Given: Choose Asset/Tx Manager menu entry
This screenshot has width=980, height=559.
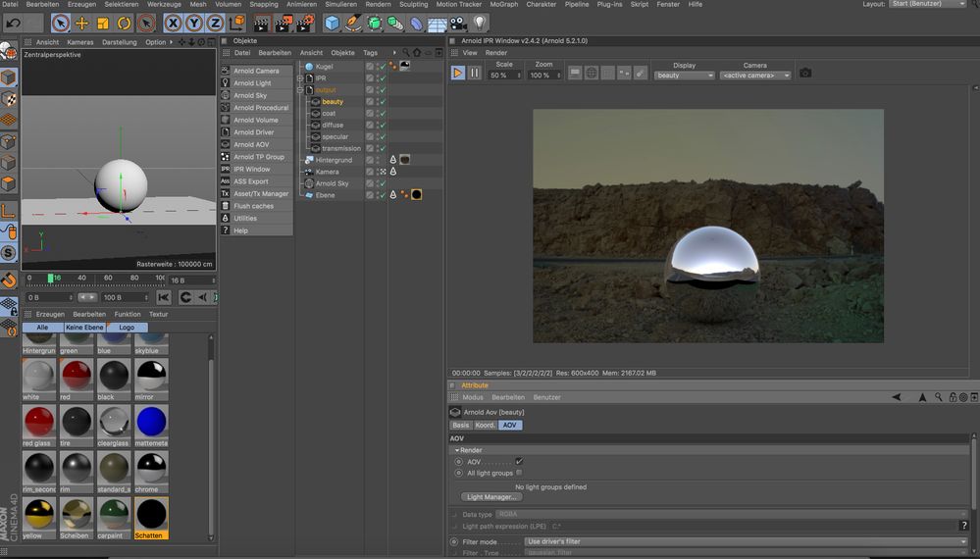Looking at the screenshot, I should (x=256, y=193).
